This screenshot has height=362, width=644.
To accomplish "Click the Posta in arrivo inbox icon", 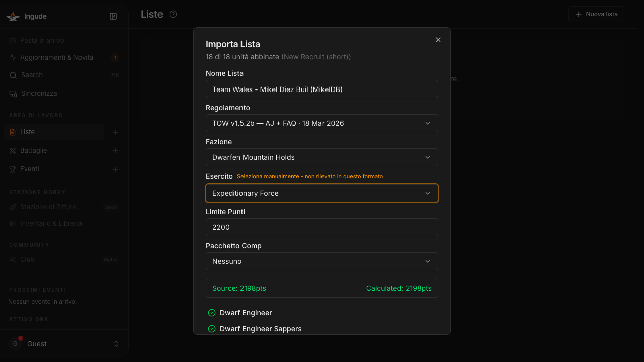I will [x=13, y=41].
